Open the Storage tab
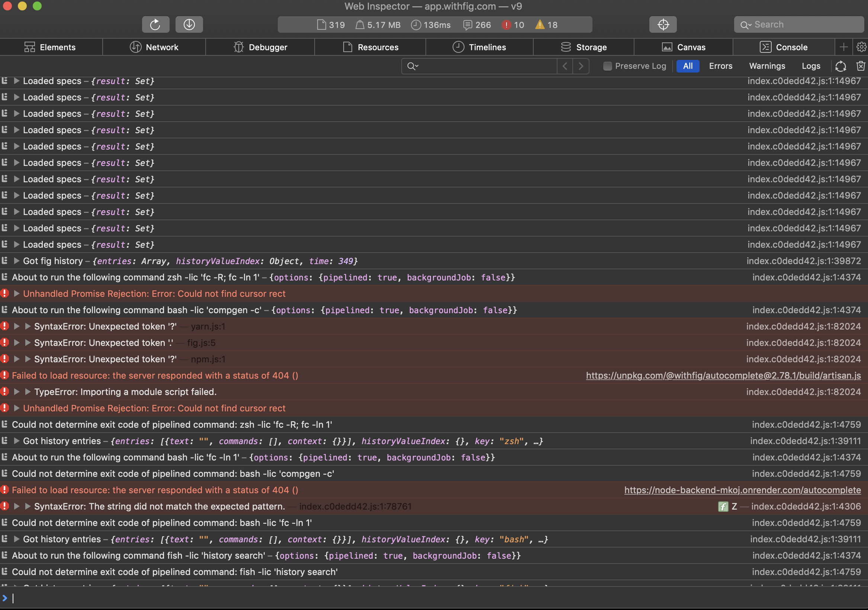The image size is (868, 610). pos(584,47)
